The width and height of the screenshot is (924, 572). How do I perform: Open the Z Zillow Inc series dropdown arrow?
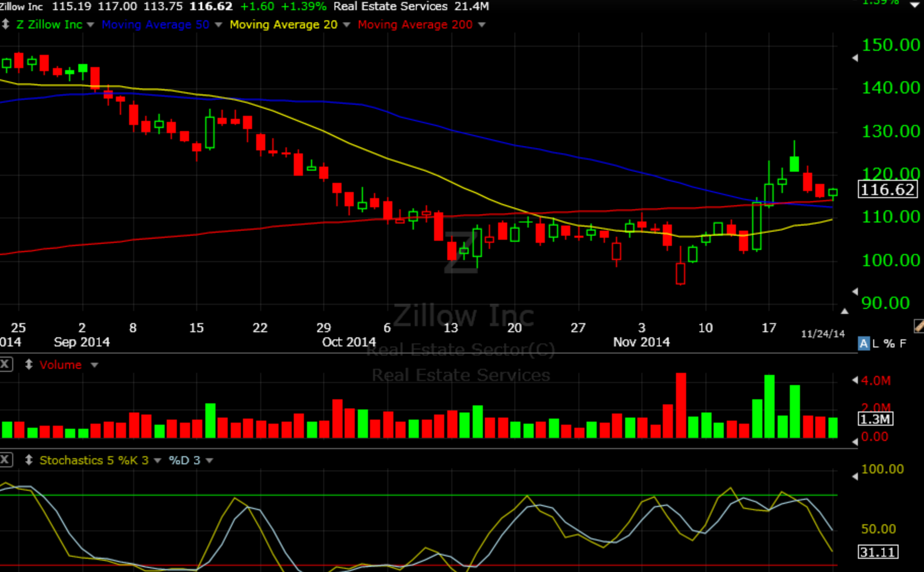pos(90,25)
